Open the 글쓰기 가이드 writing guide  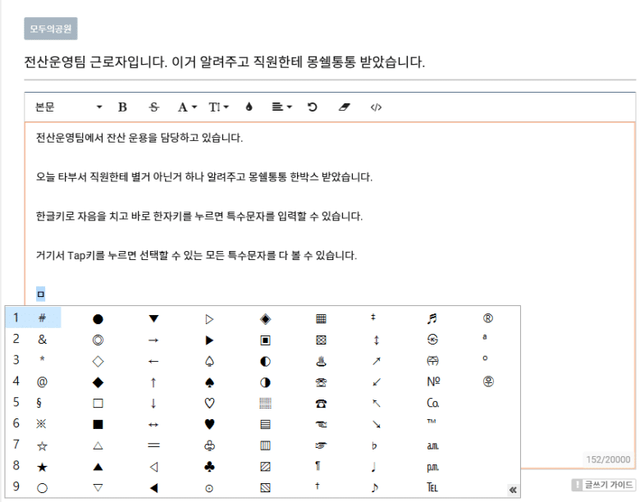pos(602,485)
